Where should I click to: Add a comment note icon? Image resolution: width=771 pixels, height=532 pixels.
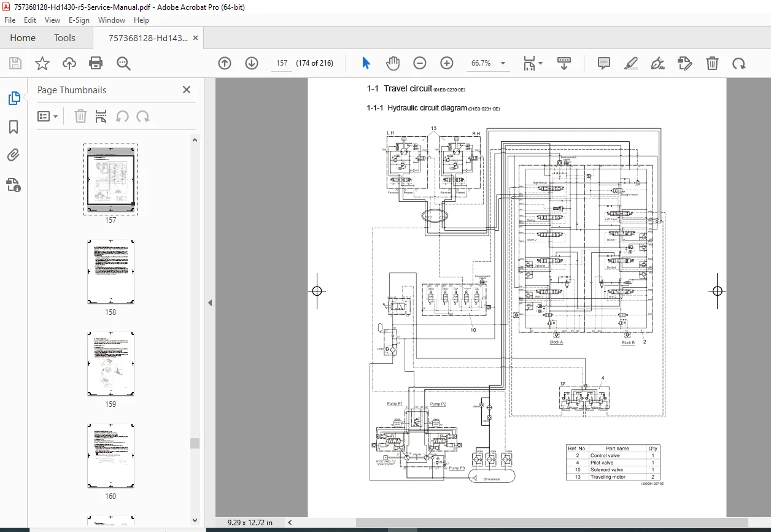604,63
